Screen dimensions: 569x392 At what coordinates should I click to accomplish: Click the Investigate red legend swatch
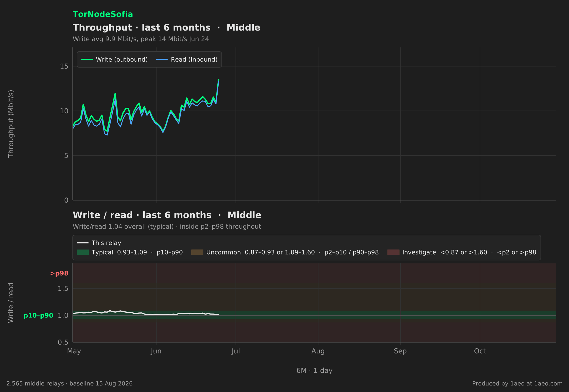[393, 252]
